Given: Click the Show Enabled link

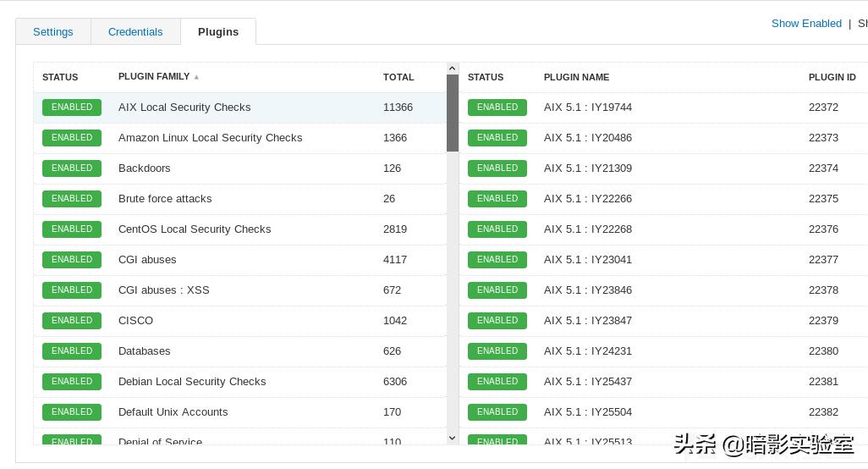Looking at the screenshot, I should coord(806,24).
